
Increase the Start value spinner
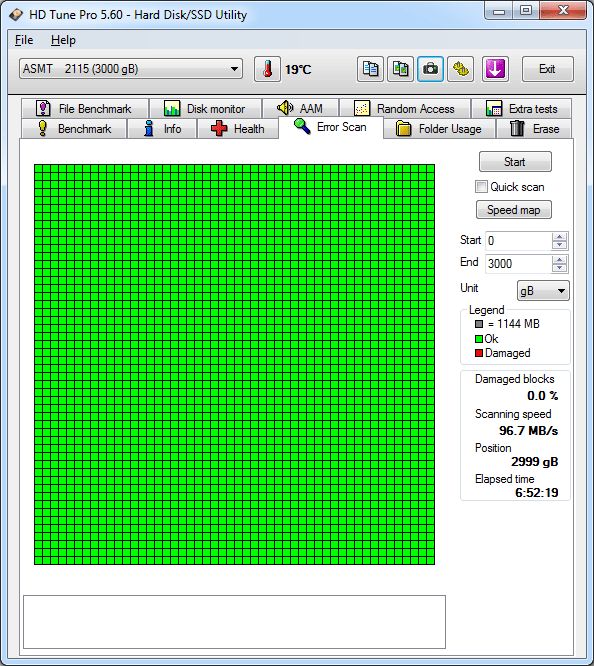pos(560,237)
